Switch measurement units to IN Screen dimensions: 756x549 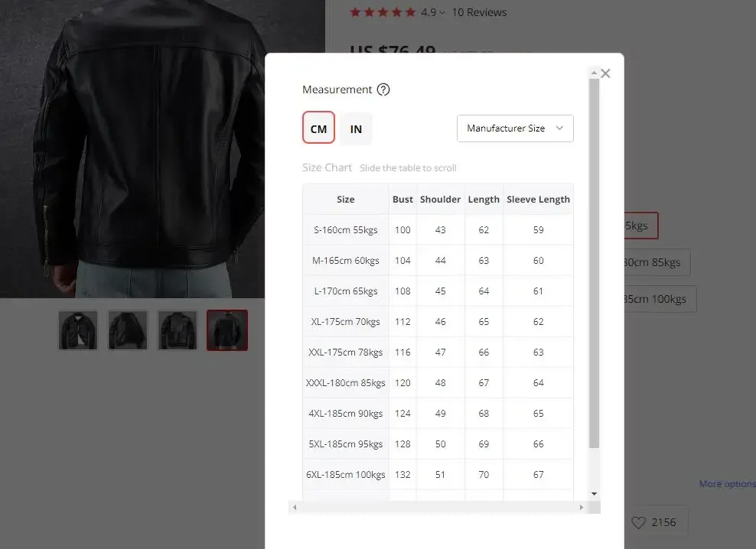click(x=356, y=128)
